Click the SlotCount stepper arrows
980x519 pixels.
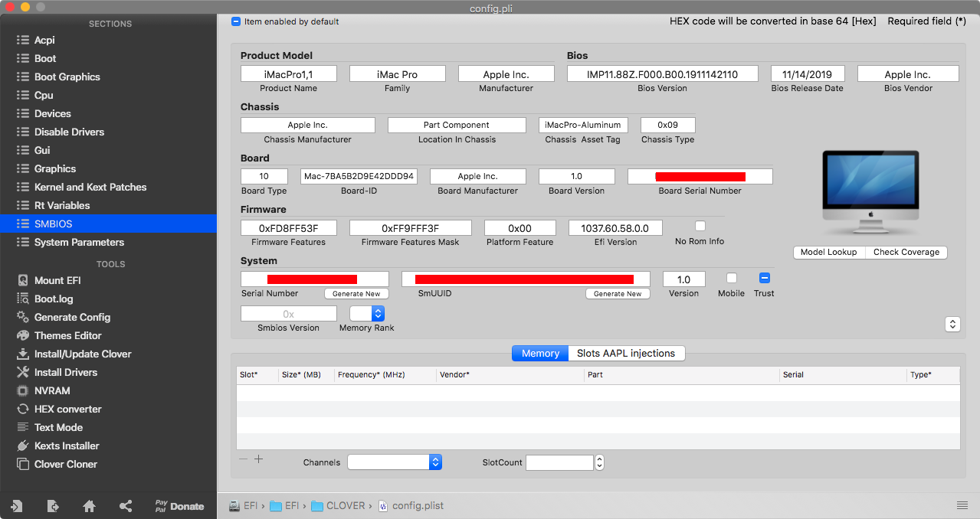pos(600,462)
